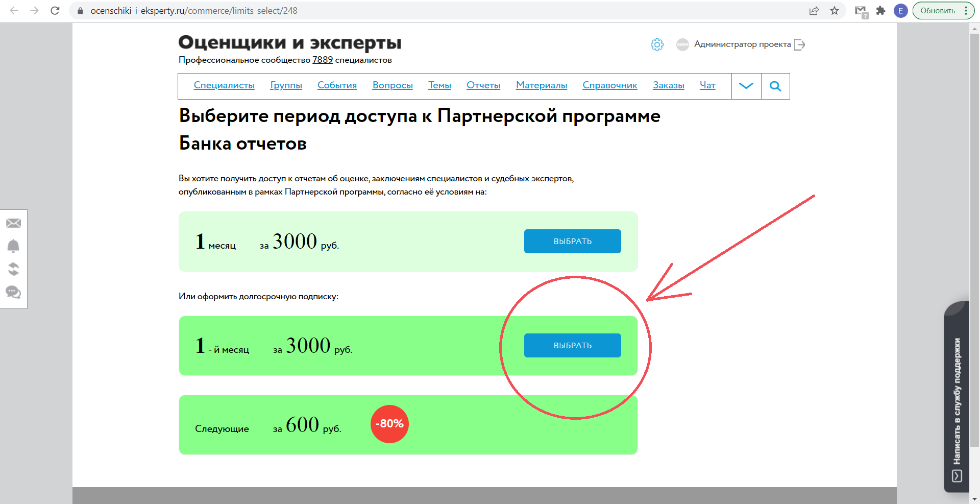
Task: Click the padlock site info icon
Action: (80, 11)
